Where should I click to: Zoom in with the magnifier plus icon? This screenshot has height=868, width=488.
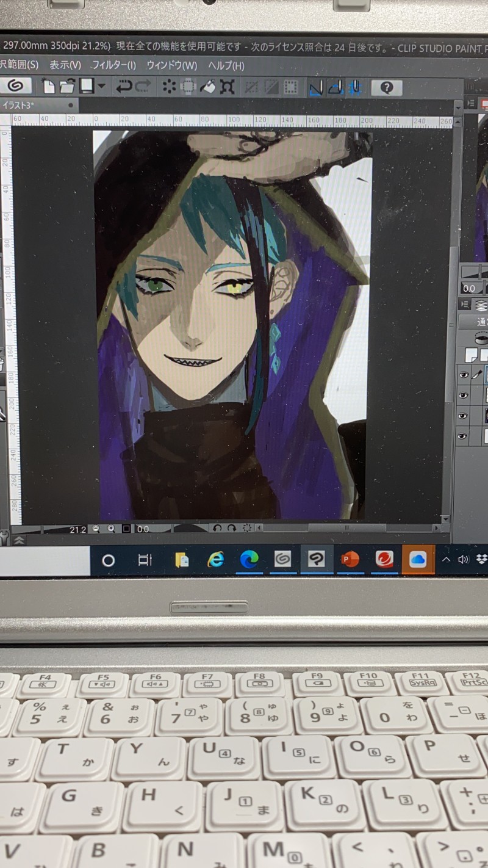[x=111, y=529]
